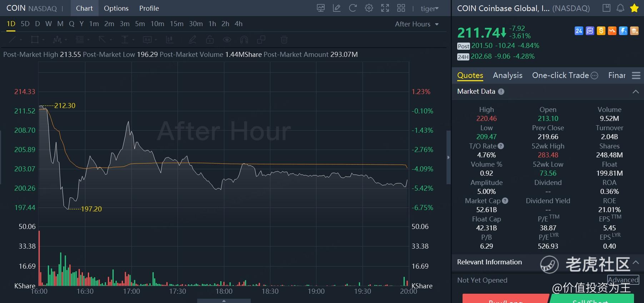Collapse the Market Data section
The image size is (644, 303).
pyautogui.click(x=636, y=92)
